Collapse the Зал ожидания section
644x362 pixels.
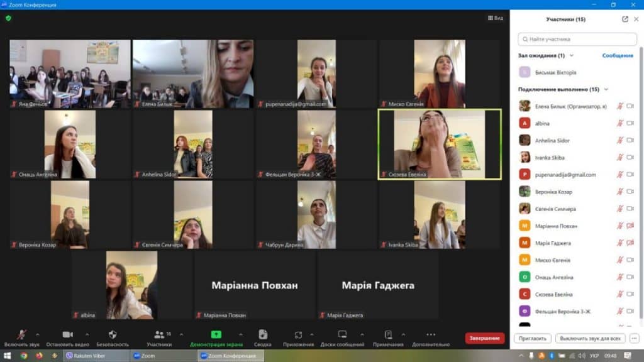[x=570, y=55]
